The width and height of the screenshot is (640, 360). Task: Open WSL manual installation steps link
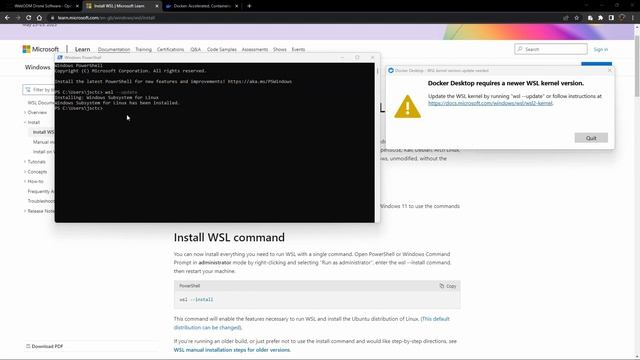tap(232, 350)
